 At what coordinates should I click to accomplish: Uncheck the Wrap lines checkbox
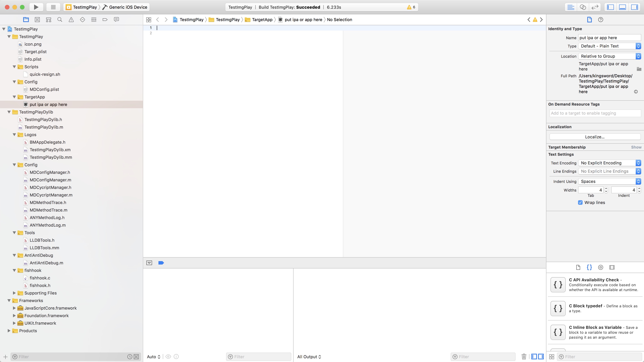pos(580,202)
